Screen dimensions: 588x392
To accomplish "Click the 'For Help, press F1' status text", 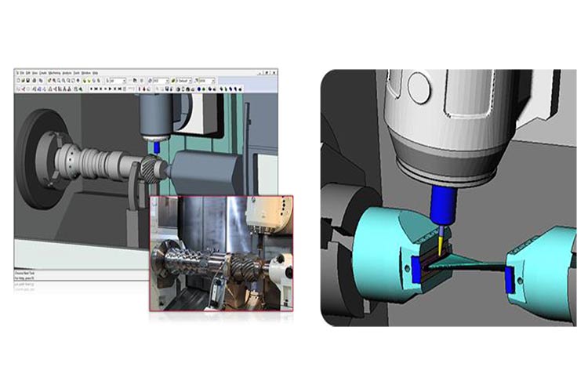I will click(24, 278).
